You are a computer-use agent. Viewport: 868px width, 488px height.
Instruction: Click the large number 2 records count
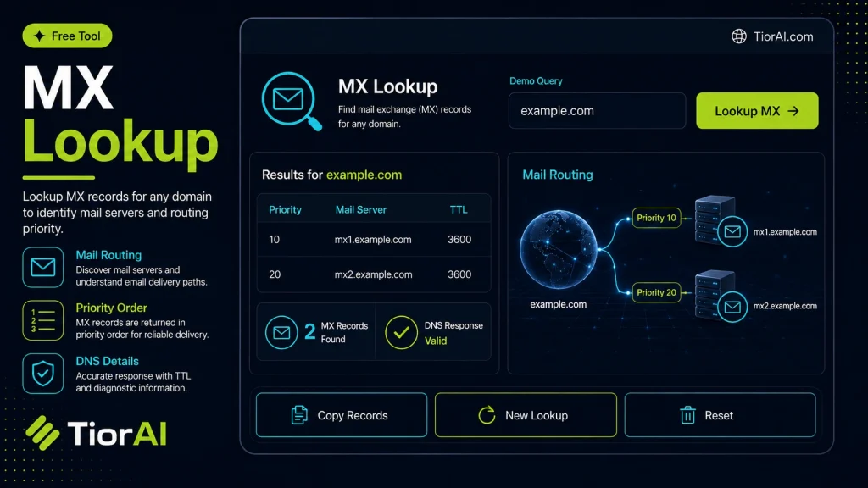coord(309,332)
